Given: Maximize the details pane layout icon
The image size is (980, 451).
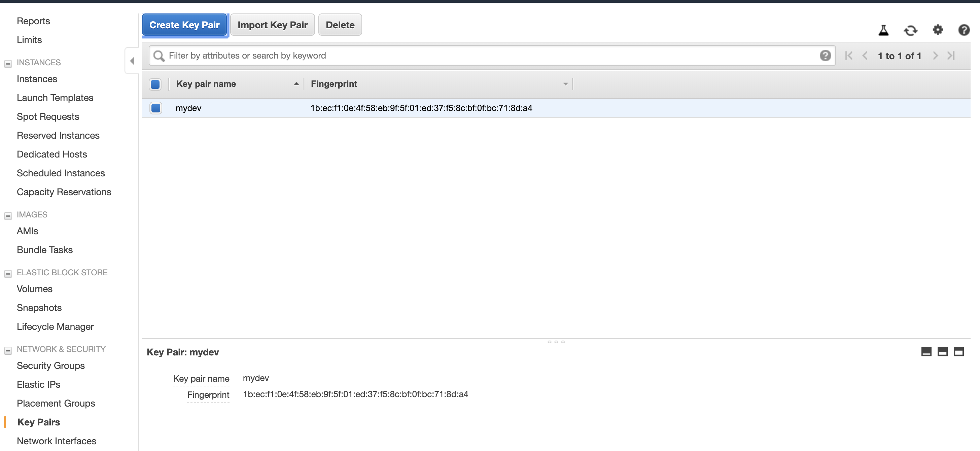Looking at the screenshot, I should 959,351.
